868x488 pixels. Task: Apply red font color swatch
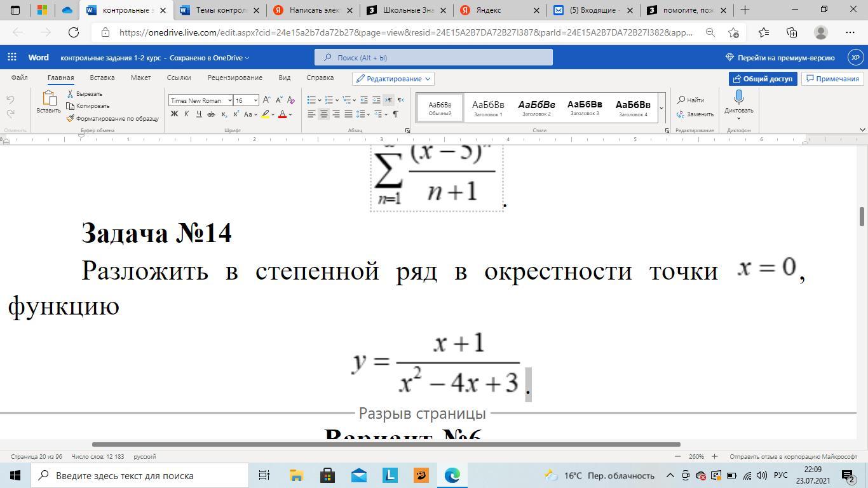pos(282,114)
